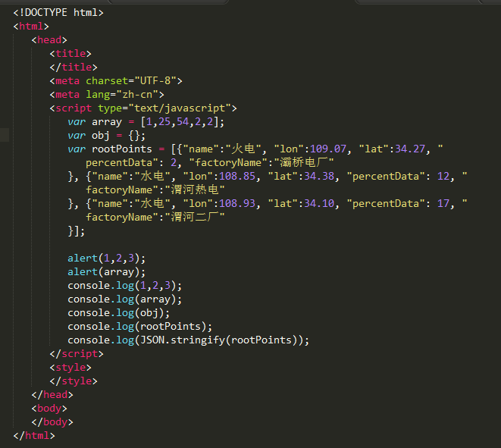Click the lat value 34.27
Image resolution: width=501 pixels, height=448 pixels.
pos(410,149)
